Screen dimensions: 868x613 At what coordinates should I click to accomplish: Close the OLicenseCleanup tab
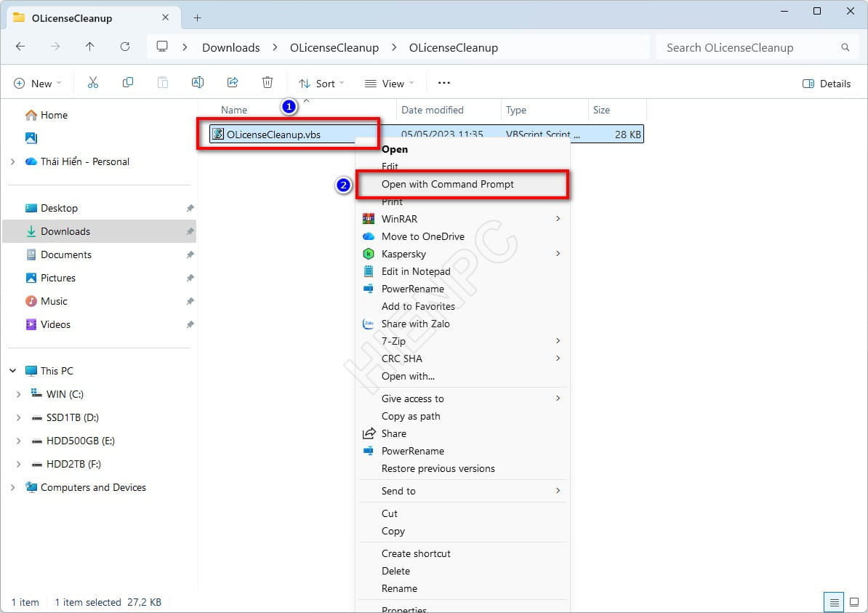click(x=165, y=17)
